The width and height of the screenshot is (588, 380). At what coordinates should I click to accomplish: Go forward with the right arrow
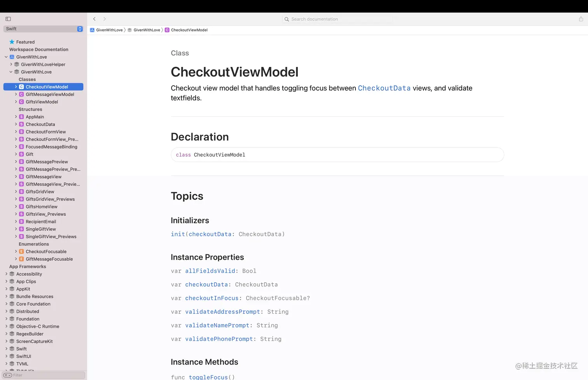105,19
